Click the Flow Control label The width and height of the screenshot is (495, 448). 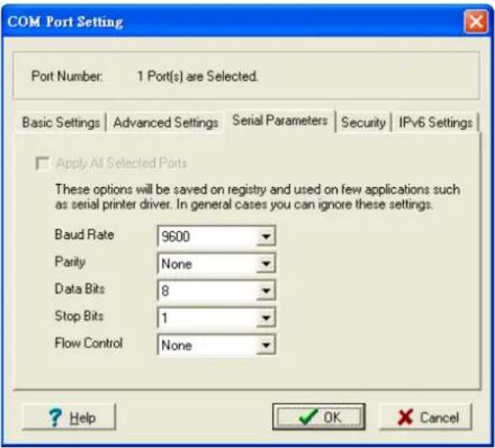coord(89,343)
